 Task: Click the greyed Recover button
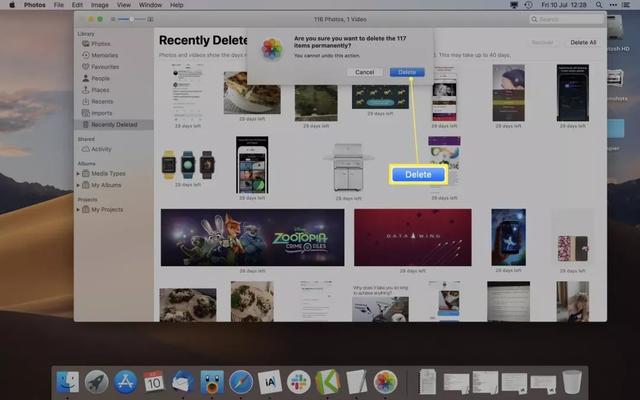542,42
